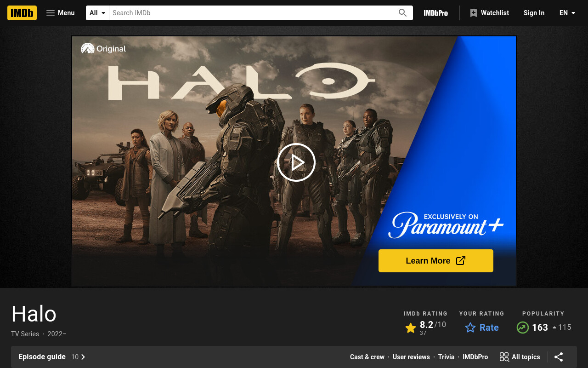Open the Menu hamburger button
This screenshot has height=368, width=588.
point(60,13)
